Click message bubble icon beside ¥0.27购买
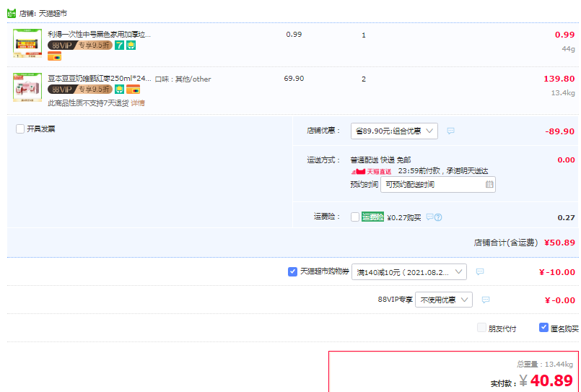The image size is (581, 392). 429,217
